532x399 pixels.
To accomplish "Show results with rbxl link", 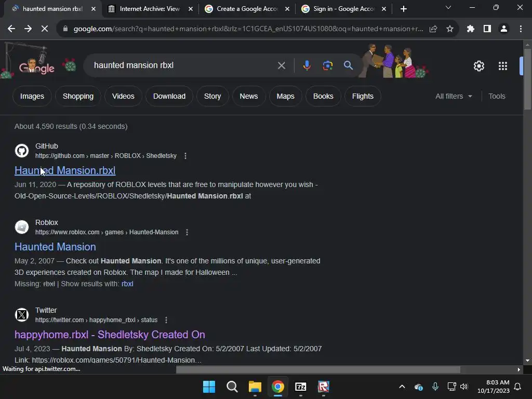I will [127, 284].
